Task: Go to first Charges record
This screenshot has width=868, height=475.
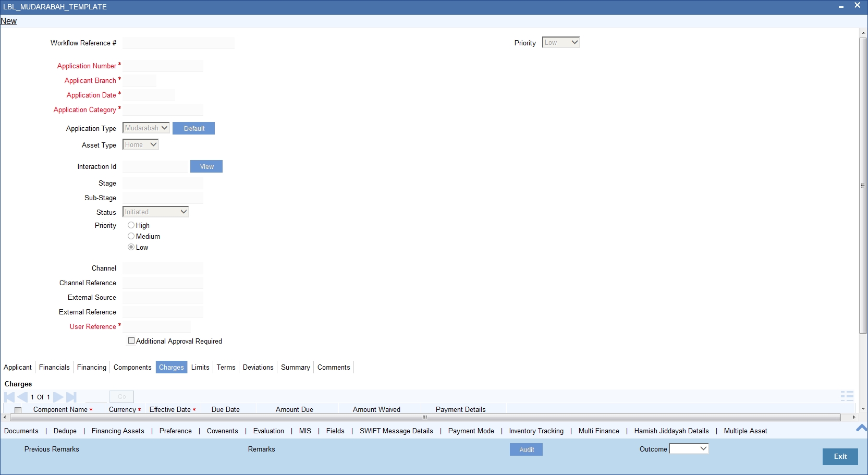Action: pos(9,397)
